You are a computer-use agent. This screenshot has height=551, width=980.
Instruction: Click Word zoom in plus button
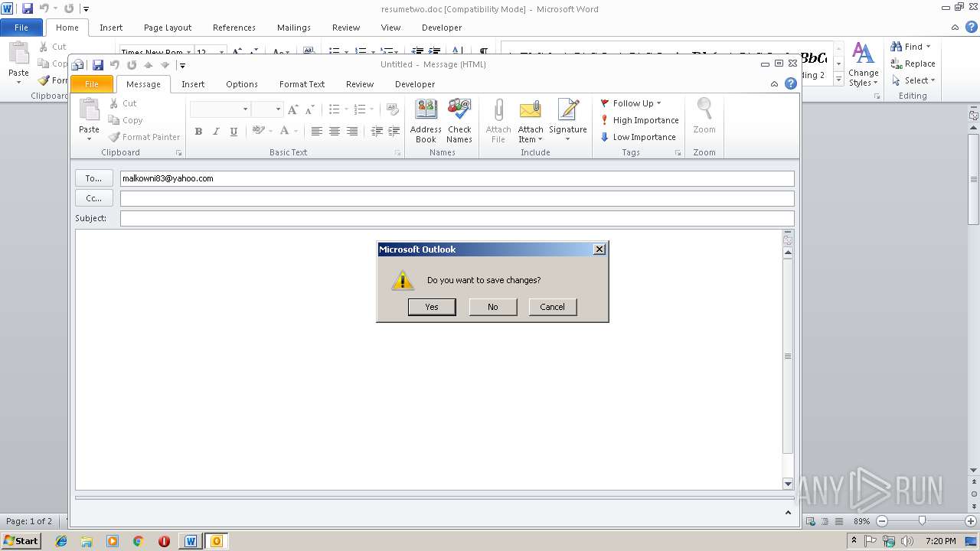point(970,521)
